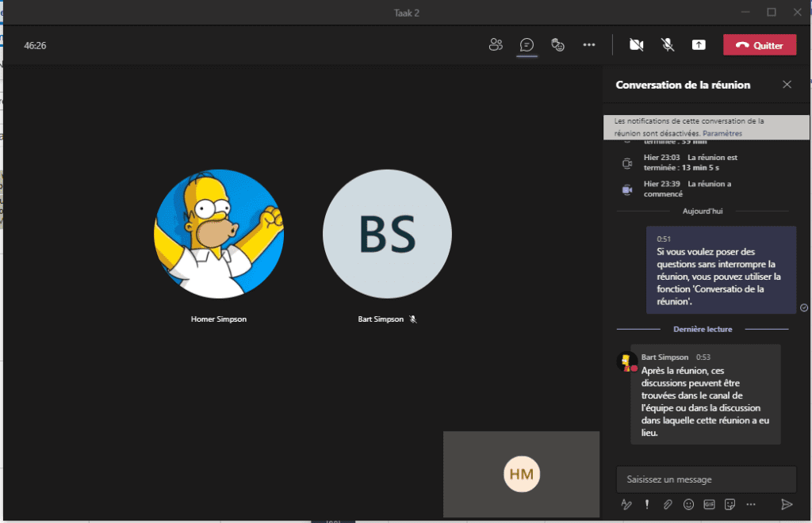Click the 0:51 message about asking questions

(721, 270)
